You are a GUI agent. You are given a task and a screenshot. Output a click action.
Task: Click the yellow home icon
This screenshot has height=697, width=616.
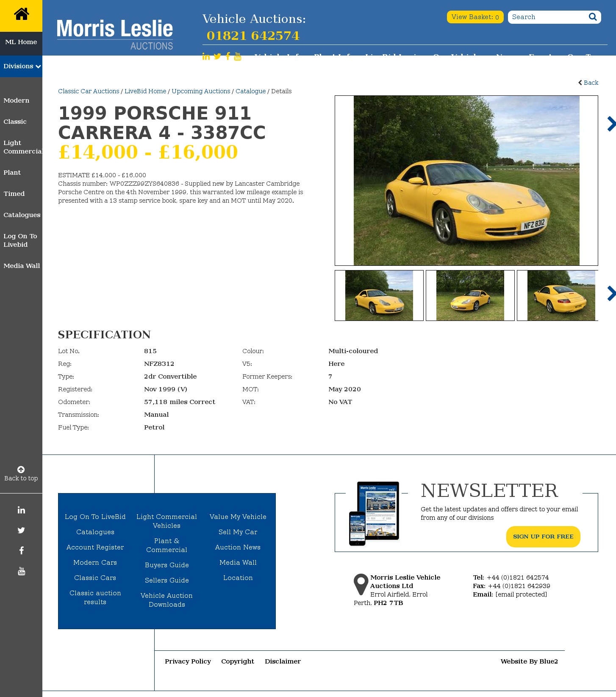pyautogui.click(x=21, y=14)
